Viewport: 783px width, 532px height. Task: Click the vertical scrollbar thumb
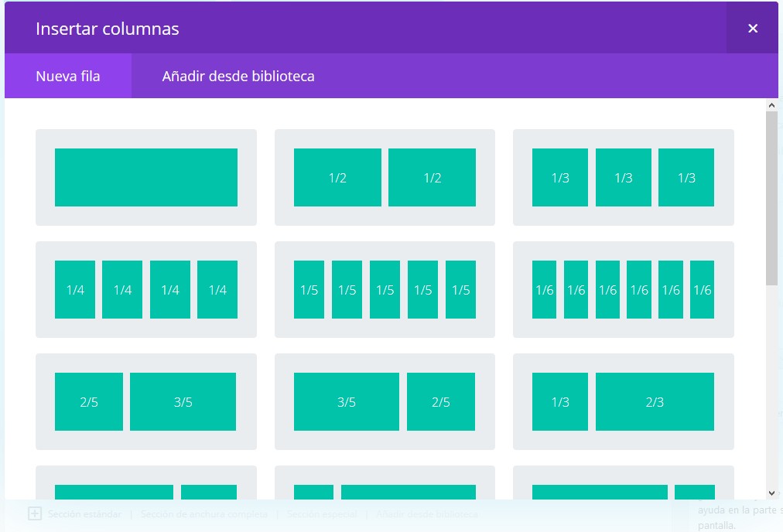771,197
